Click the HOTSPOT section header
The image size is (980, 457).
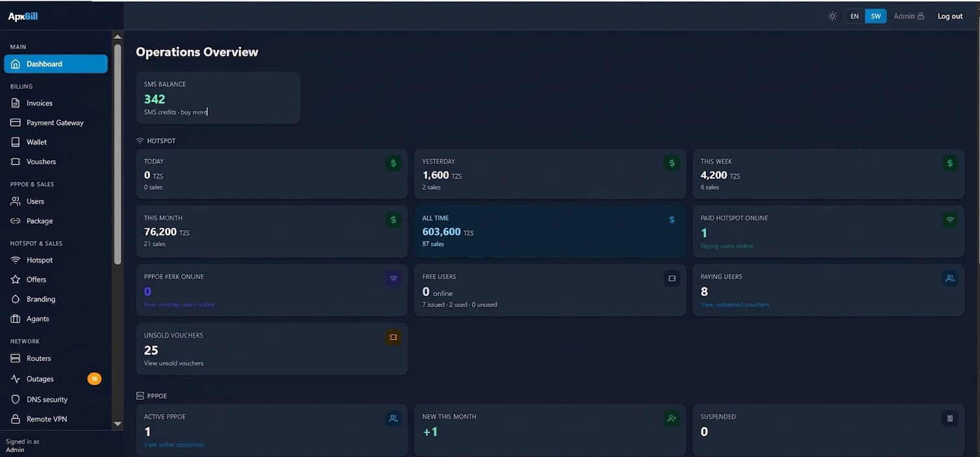156,141
